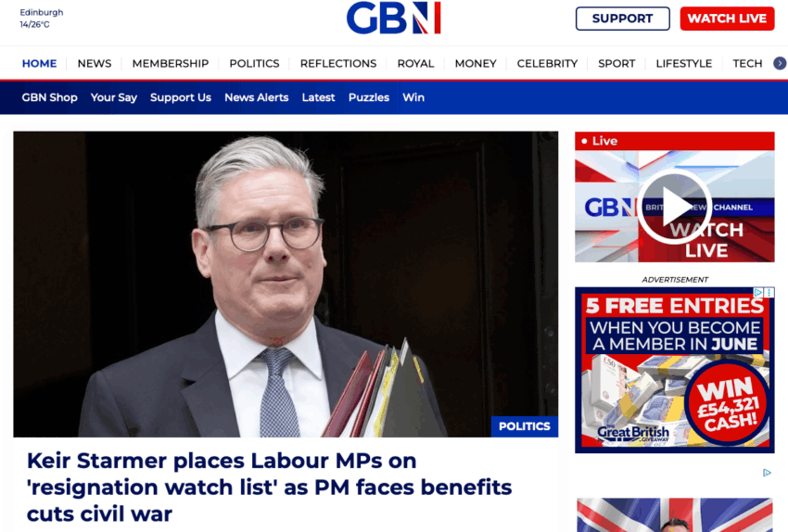The width and height of the screenshot is (788, 532).
Task: Click the red Live label above the video
Action: (x=674, y=141)
